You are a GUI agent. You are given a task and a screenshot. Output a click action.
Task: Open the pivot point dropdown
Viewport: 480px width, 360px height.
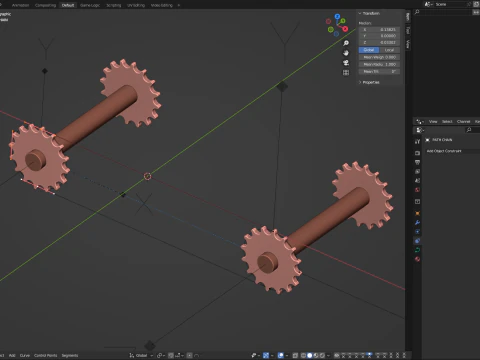[161, 355]
